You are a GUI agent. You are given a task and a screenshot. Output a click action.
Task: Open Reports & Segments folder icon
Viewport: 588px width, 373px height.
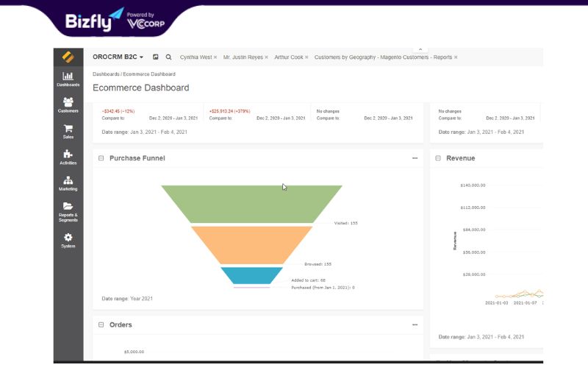[x=68, y=212]
